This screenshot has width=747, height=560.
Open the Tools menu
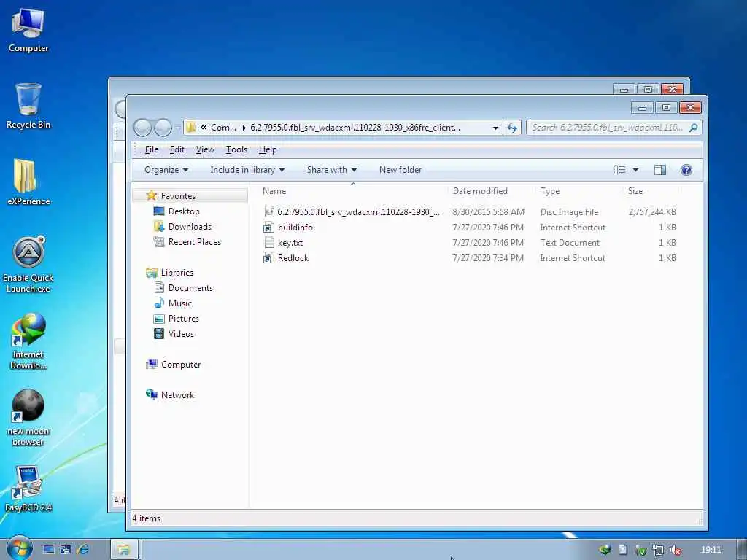236,149
